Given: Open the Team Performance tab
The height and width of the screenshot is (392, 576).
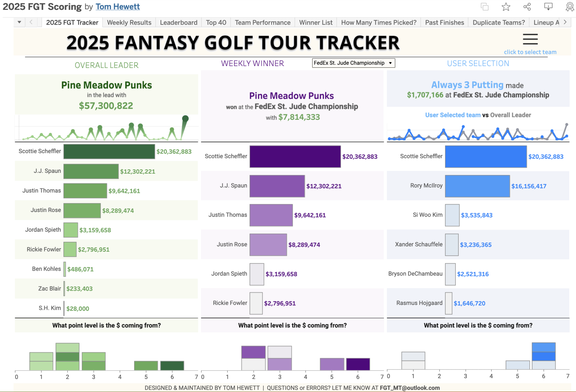Looking at the screenshot, I should pyautogui.click(x=262, y=22).
